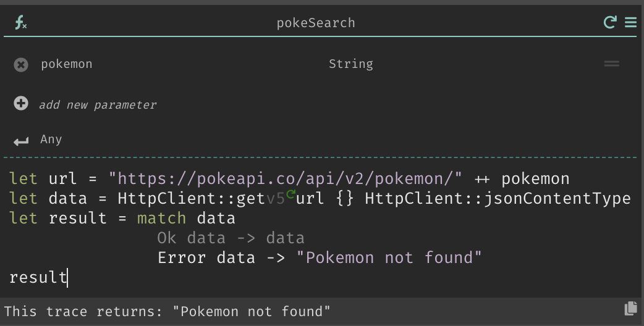Click the return type arrow icon

pyautogui.click(x=21, y=141)
